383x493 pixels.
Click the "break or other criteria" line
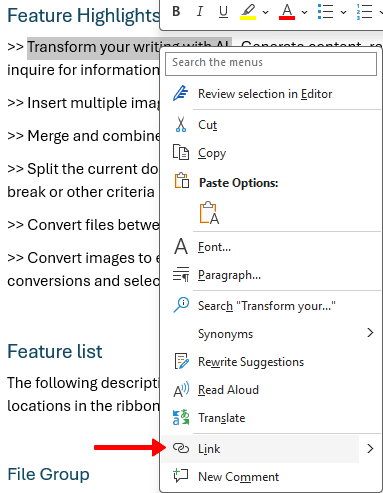point(81,192)
